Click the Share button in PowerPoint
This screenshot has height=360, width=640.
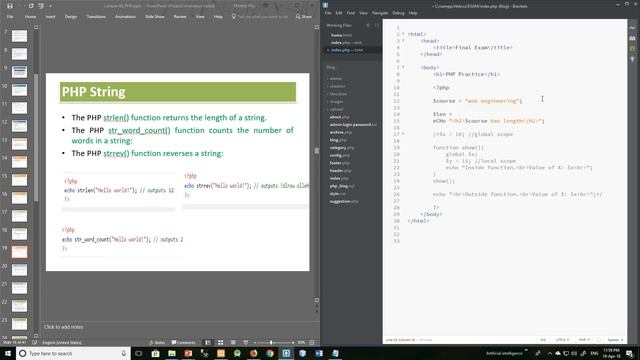[304, 17]
